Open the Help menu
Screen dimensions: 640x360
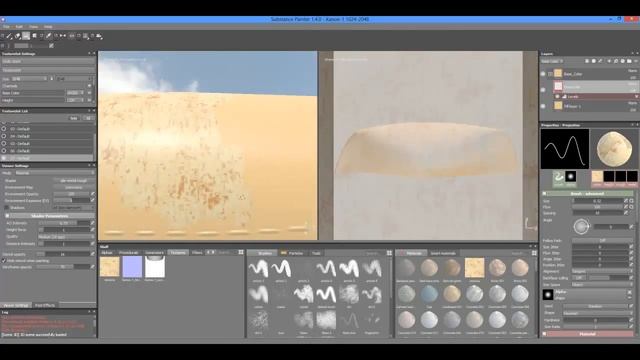coord(48,27)
